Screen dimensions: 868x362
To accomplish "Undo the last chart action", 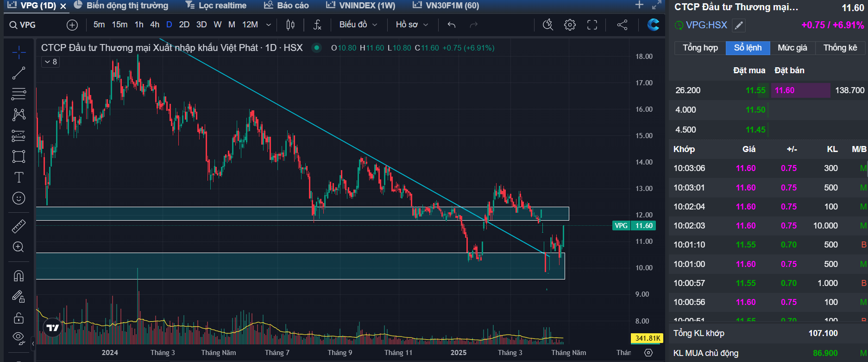I will coord(452,25).
